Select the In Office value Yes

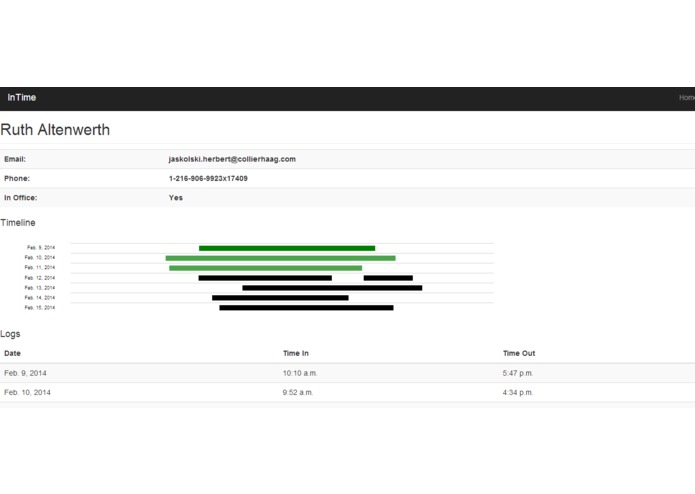[176, 198]
